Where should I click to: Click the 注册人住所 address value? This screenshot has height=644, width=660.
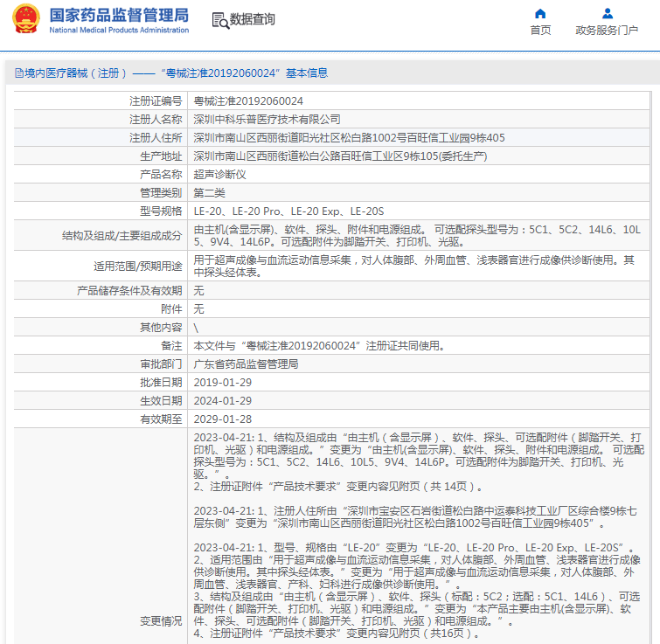point(349,138)
